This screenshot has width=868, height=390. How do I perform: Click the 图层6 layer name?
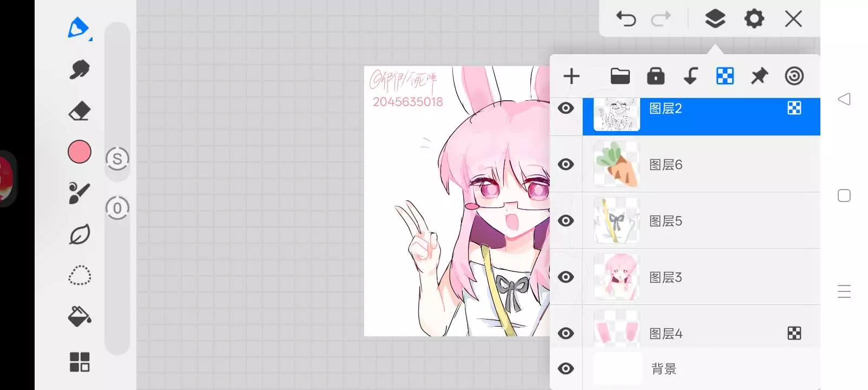point(666,165)
